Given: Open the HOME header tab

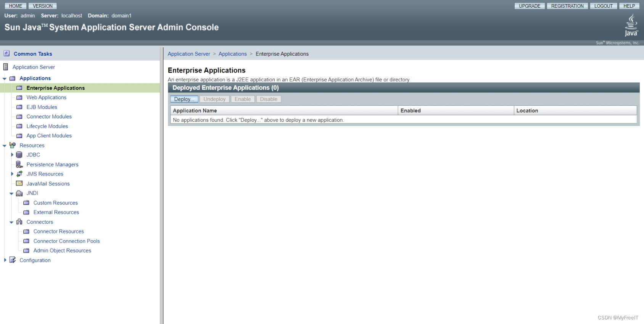Looking at the screenshot, I should (x=16, y=6).
